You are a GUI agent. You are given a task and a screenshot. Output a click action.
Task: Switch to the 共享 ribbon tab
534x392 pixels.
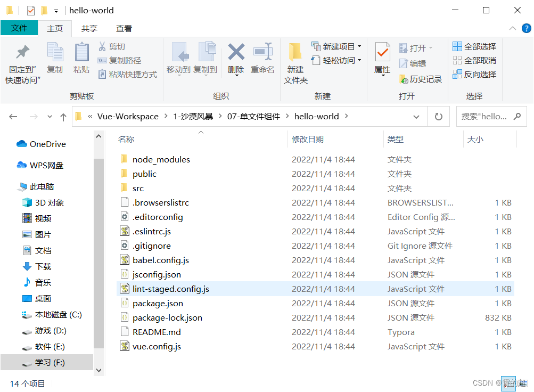click(x=89, y=29)
